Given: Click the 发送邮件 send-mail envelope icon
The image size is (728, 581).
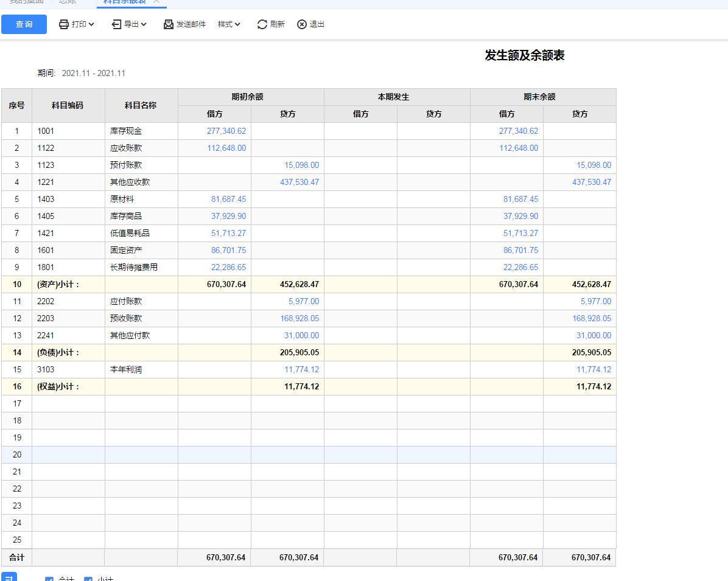Looking at the screenshot, I should click(x=168, y=24).
